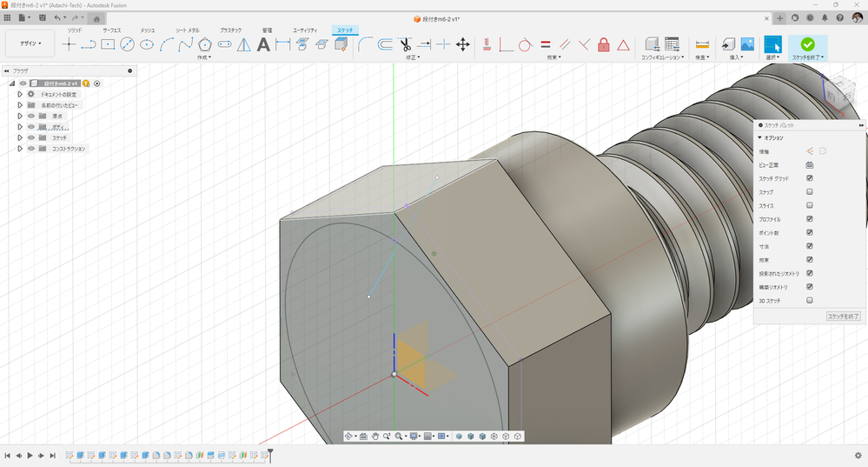Apply the Parallel constraint

tap(565, 45)
